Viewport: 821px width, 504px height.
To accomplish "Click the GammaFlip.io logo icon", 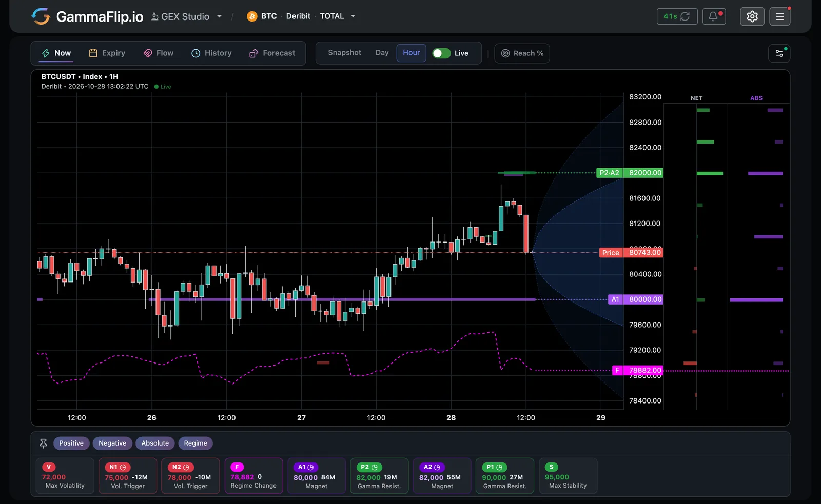I will coord(41,16).
